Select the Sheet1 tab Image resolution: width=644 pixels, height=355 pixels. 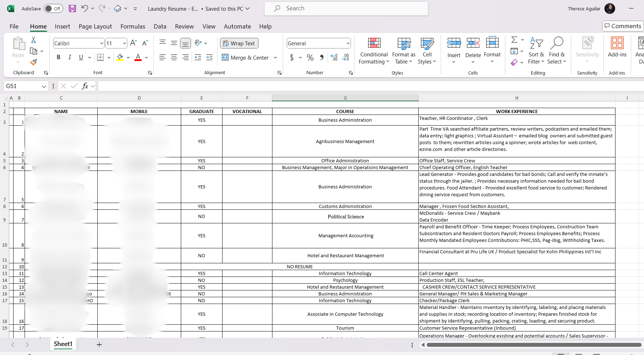[63, 344]
